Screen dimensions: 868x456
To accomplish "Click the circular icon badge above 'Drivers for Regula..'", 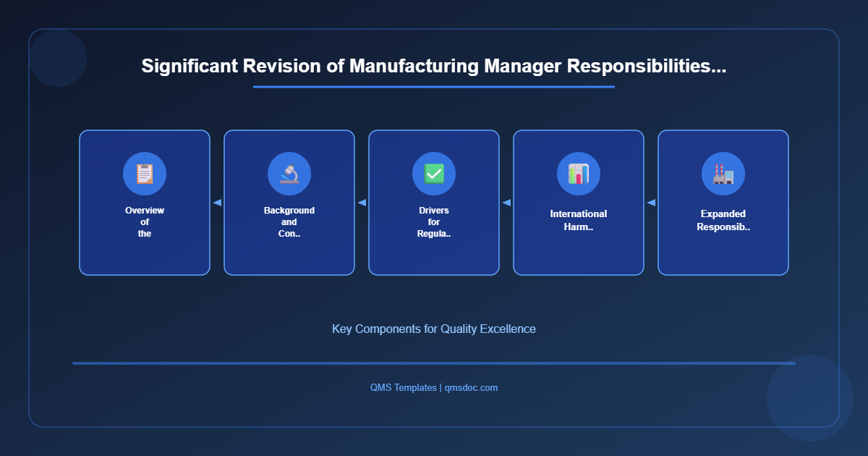I will click(x=434, y=173).
